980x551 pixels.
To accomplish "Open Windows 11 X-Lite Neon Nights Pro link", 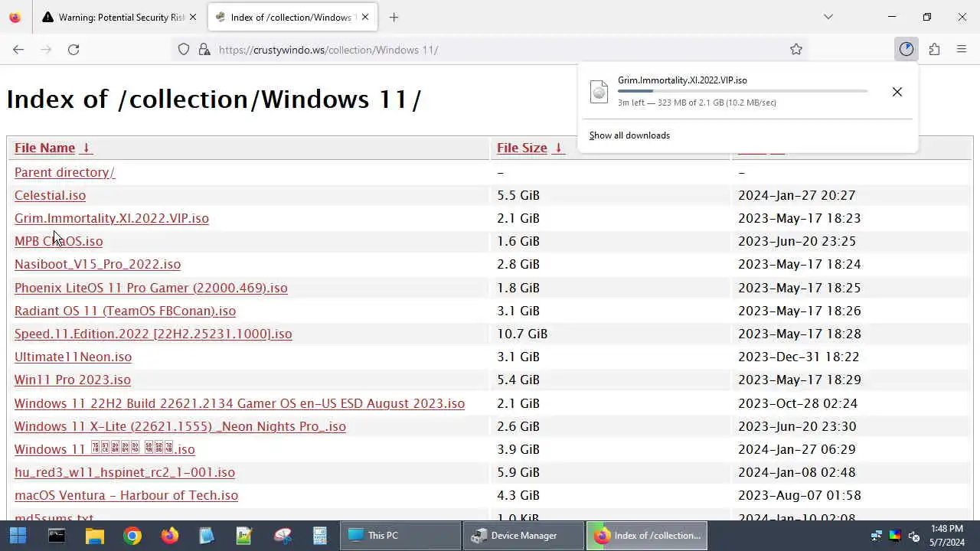I will pos(180,426).
